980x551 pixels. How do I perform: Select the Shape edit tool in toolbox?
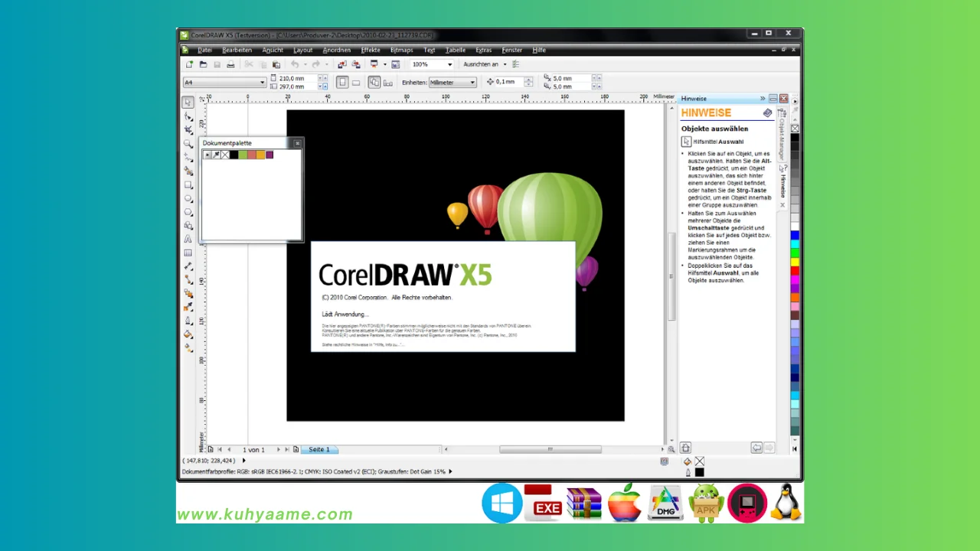[x=188, y=116]
